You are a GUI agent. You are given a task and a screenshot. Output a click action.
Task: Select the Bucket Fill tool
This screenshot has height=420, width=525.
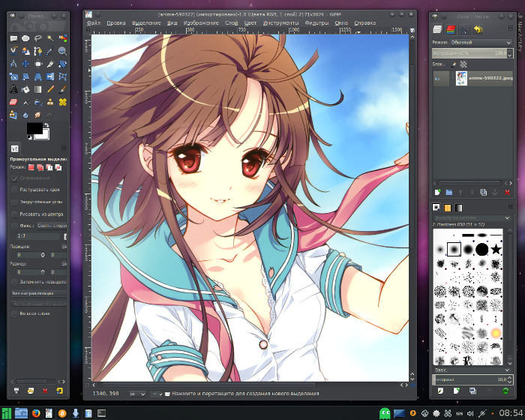coord(25,89)
